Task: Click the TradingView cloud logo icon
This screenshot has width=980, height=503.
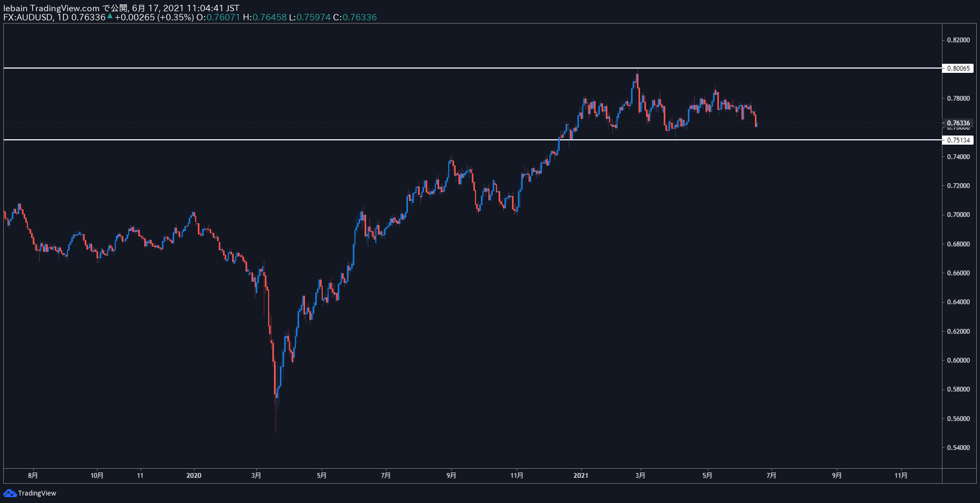Action: 10,493
